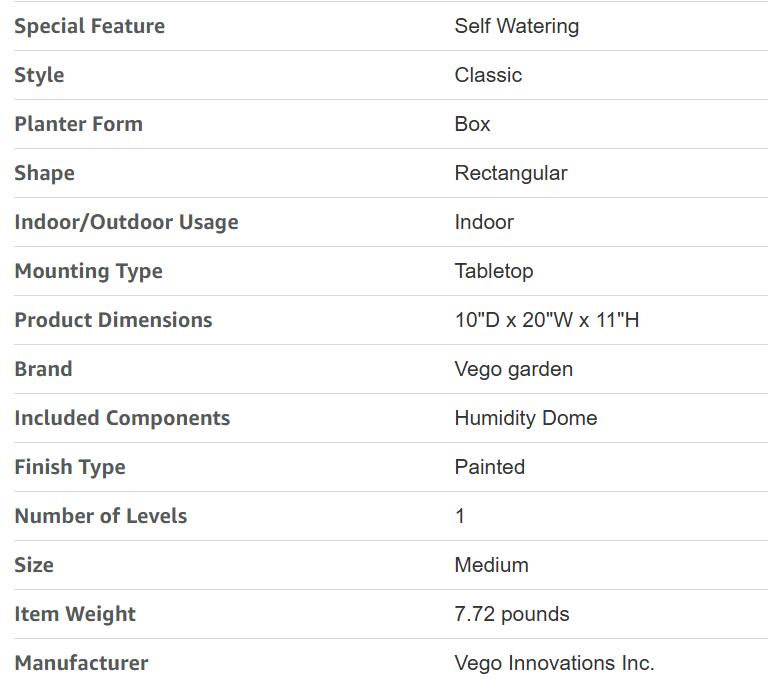Viewport: 768px width, 679px height.
Task: Select the "Indoor" usage value
Action: (x=484, y=222)
